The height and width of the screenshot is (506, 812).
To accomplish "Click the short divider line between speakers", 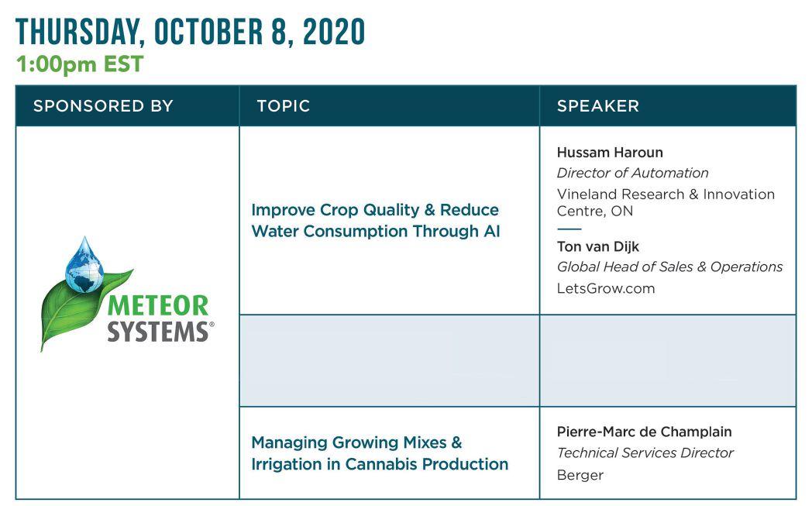I will (569, 229).
